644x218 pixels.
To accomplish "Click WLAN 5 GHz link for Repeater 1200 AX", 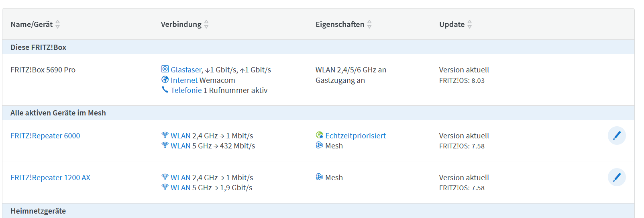I will pos(180,187).
